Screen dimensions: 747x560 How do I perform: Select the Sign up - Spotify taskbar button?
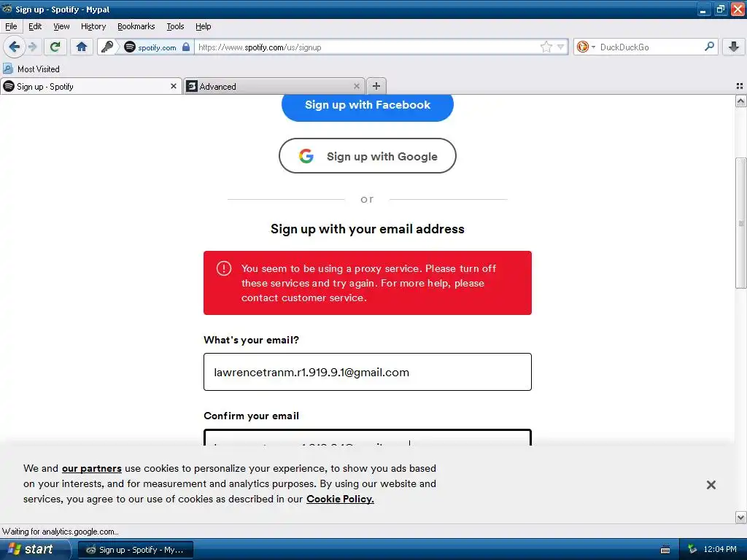click(x=135, y=550)
